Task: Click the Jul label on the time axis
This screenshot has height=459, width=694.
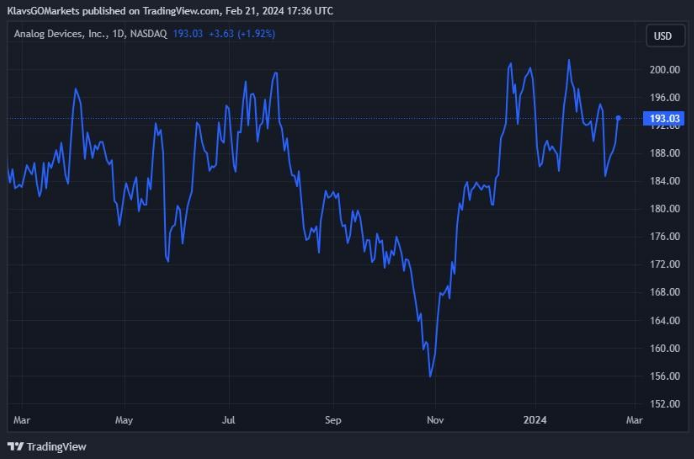Action: click(228, 421)
